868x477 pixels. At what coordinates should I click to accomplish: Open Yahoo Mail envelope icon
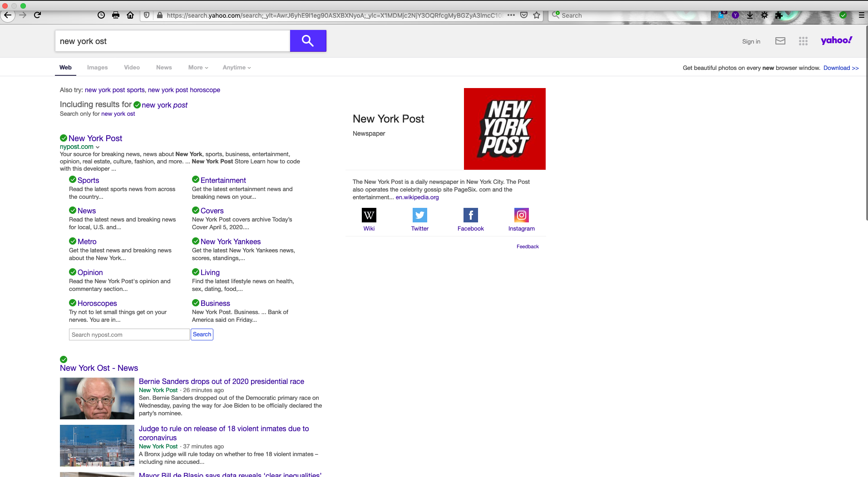[x=780, y=41]
